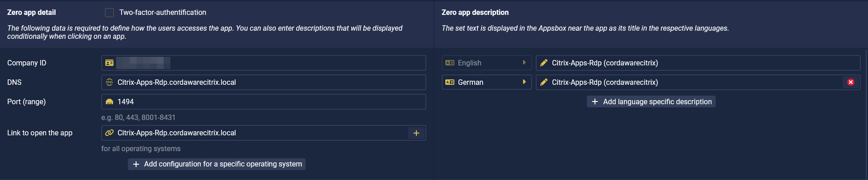Remove the German description with the red X

851,82
